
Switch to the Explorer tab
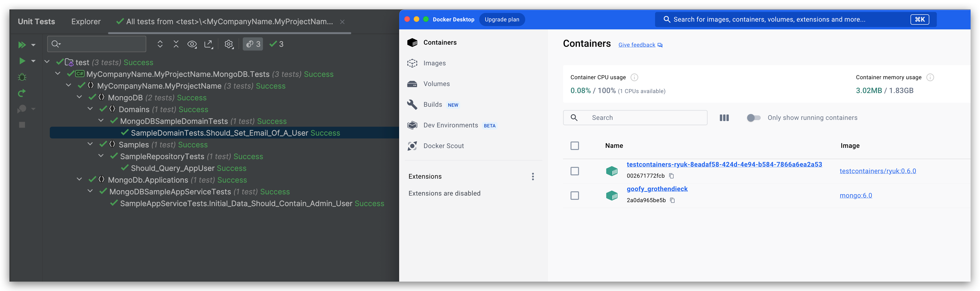tap(86, 21)
